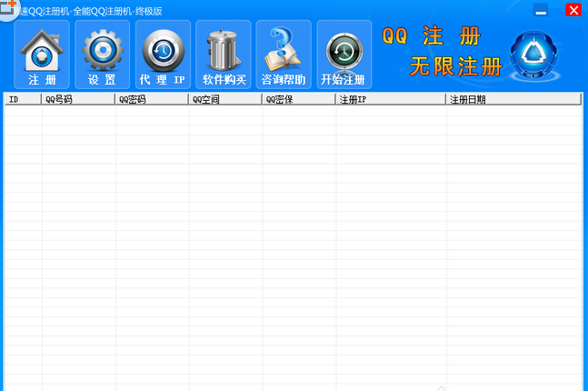Click the QQ空间 column header

tap(225, 99)
